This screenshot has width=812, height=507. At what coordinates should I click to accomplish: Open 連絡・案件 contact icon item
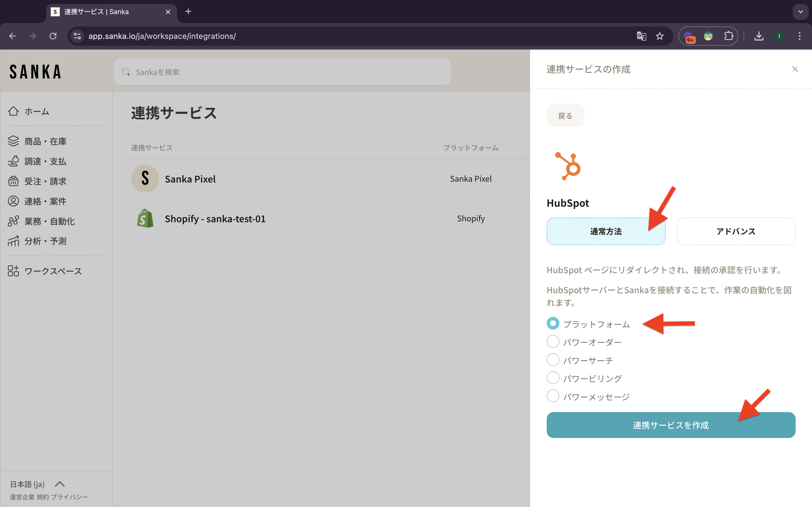14,201
